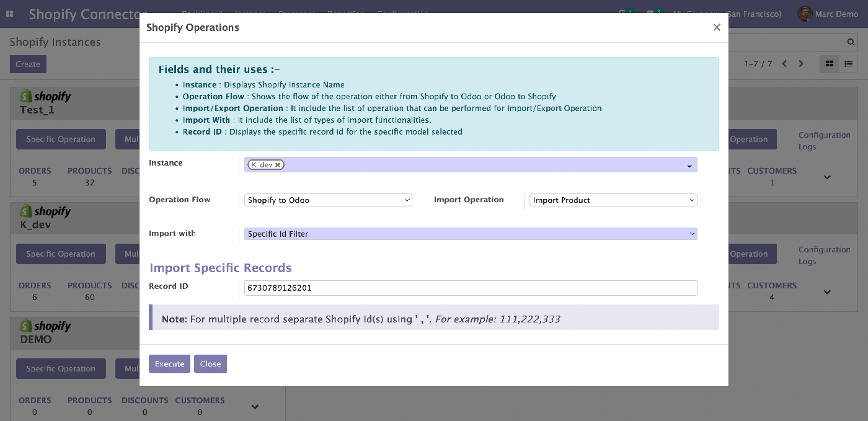Viewport: 868px width, 421px height.
Task: Go to next page arrow
Action: pos(801,64)
